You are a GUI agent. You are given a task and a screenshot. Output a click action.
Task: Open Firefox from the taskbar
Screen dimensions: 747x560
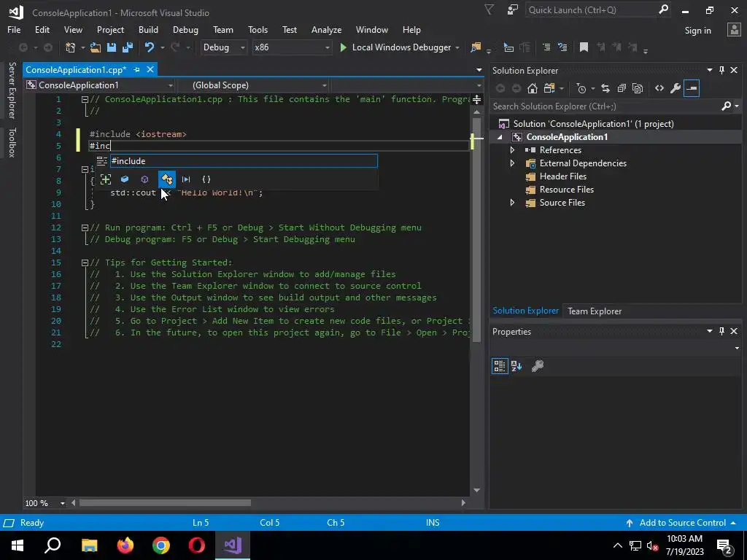tap(125, 545)
